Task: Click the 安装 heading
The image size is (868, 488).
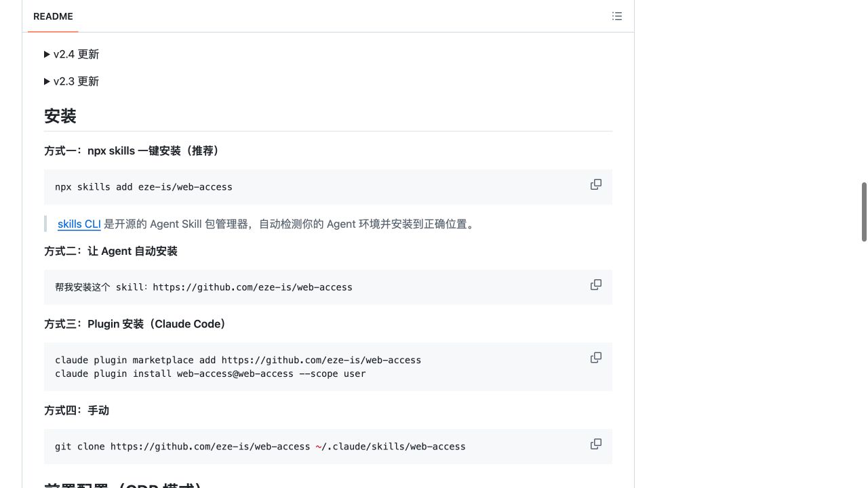Action: point(60,116)
